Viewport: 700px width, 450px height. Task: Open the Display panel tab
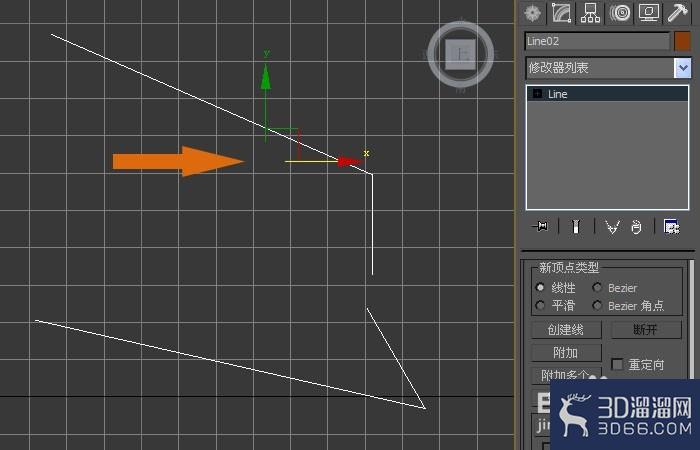pyautogui.click(x=649, y=13)
